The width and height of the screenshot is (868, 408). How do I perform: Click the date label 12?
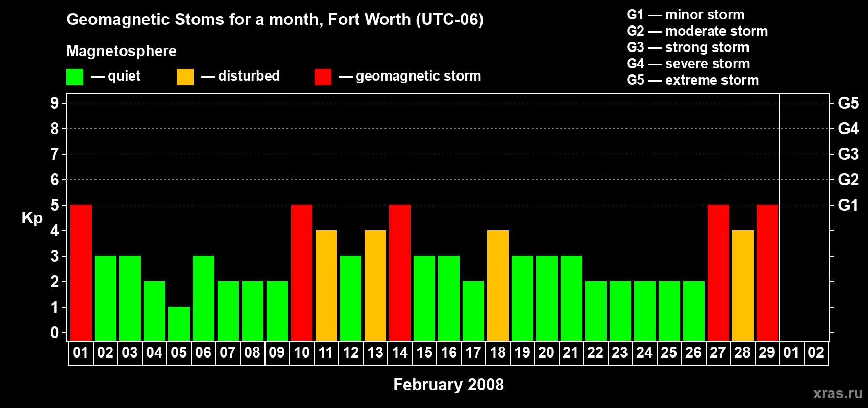click(x=350, y=352)
